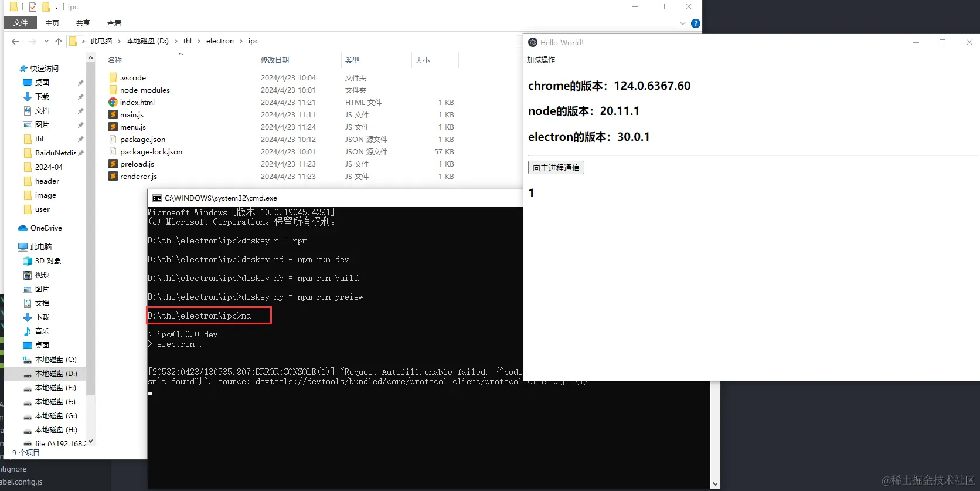Select the renderer.js file icon
Viewport: 980px width, 491px height.
coord(113,176)
